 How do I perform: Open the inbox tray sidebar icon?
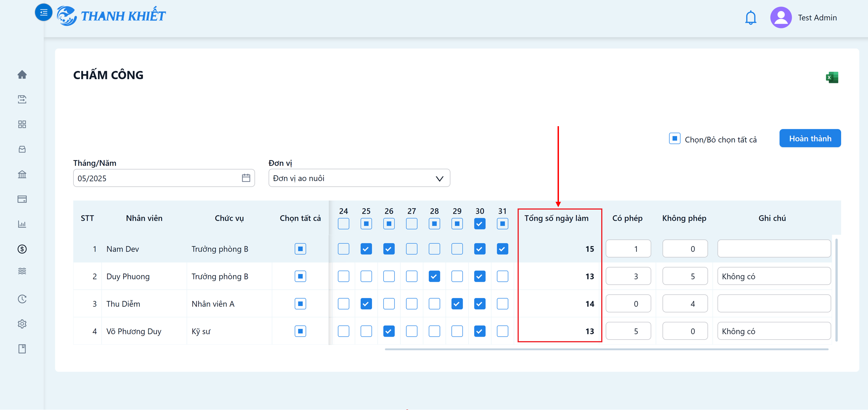[x=22, y=149]
